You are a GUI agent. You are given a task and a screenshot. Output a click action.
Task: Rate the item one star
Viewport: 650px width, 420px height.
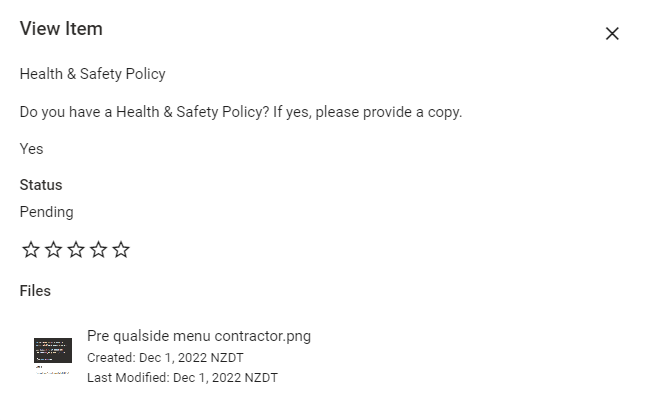(31, 250)
